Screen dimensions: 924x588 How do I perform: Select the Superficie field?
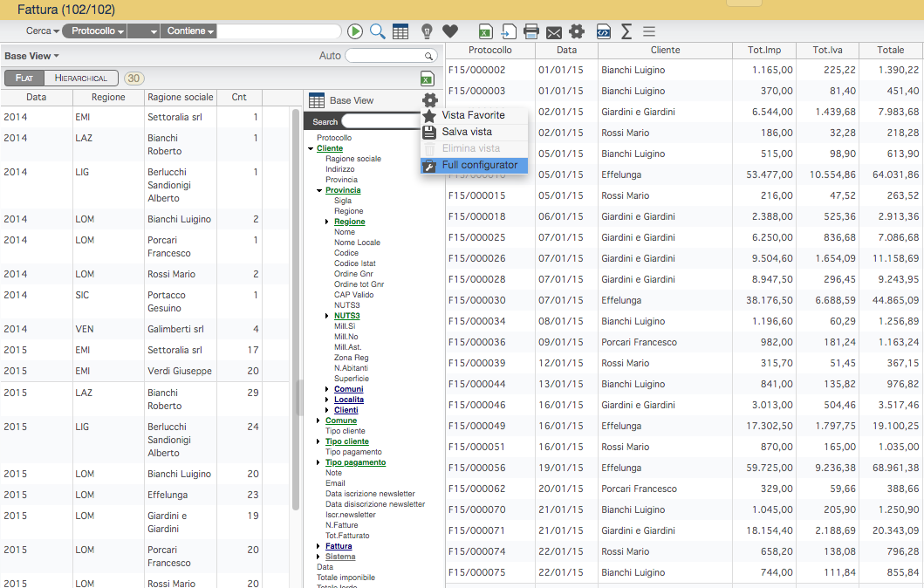pos(352,379)
